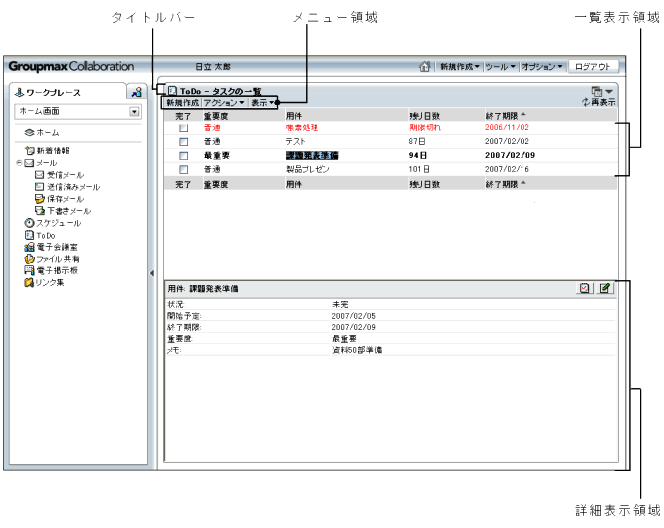This screenshot has height=528, width=664.
Task: Click the home icon in the top bar
Action: pyautogui.click(x=424, y=66)
